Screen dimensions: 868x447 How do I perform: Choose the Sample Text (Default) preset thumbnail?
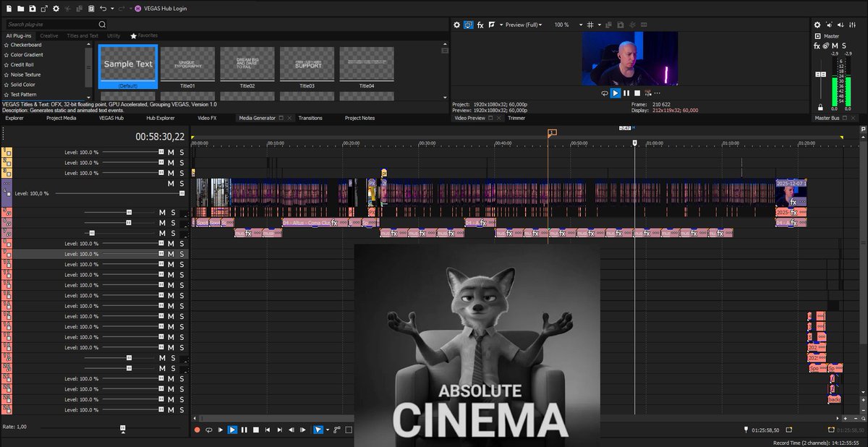(128, 67)
